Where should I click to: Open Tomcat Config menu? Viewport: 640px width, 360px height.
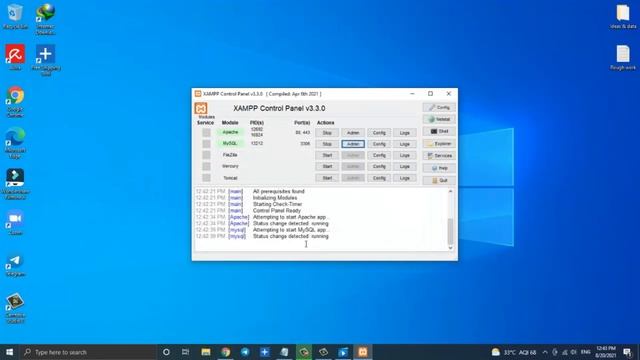[x=379, y=178]
